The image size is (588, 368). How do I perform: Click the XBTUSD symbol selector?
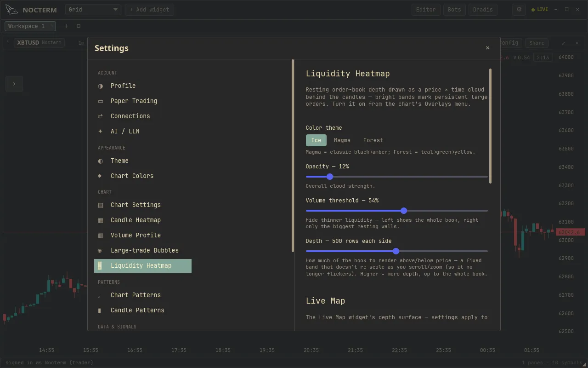(39, 43)
